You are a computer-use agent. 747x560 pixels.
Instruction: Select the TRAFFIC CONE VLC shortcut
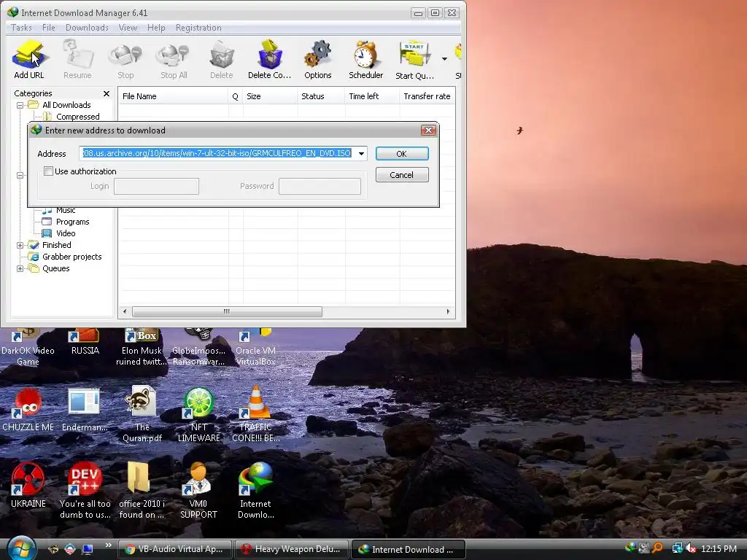point(256,414)
